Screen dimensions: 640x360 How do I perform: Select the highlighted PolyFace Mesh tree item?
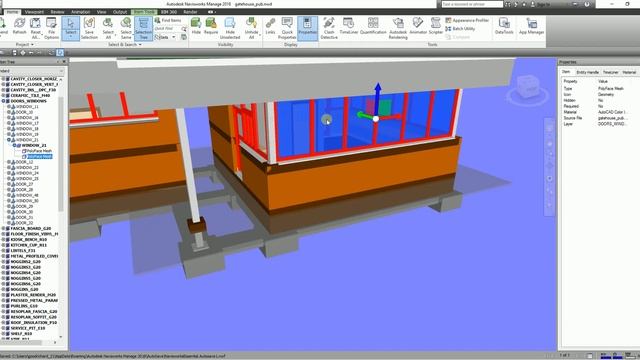[x=40, y=156]
